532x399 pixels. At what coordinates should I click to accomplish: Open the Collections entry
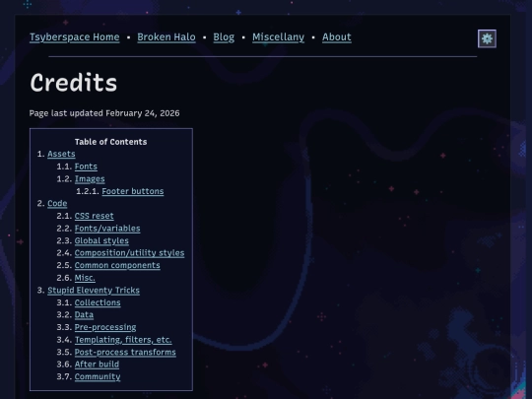click(98, 302)
